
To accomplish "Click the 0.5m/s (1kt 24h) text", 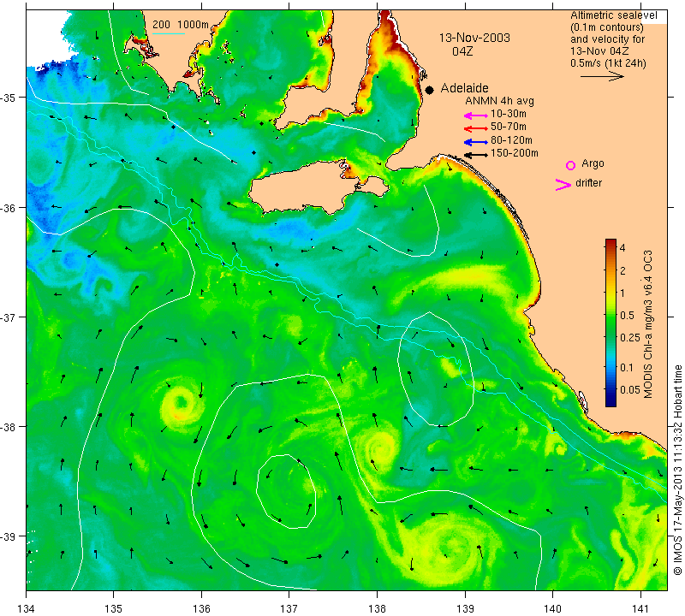I will [x=608, y=63].
